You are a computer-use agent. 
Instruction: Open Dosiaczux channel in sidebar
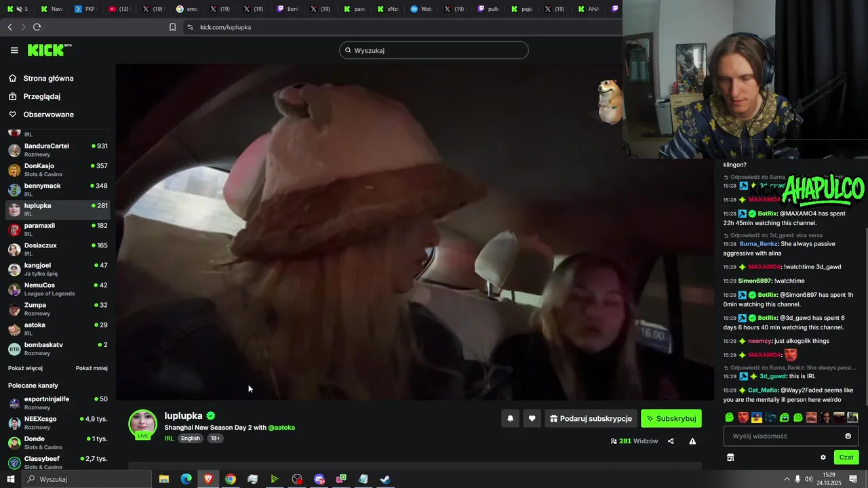click(x=58, y=249)
